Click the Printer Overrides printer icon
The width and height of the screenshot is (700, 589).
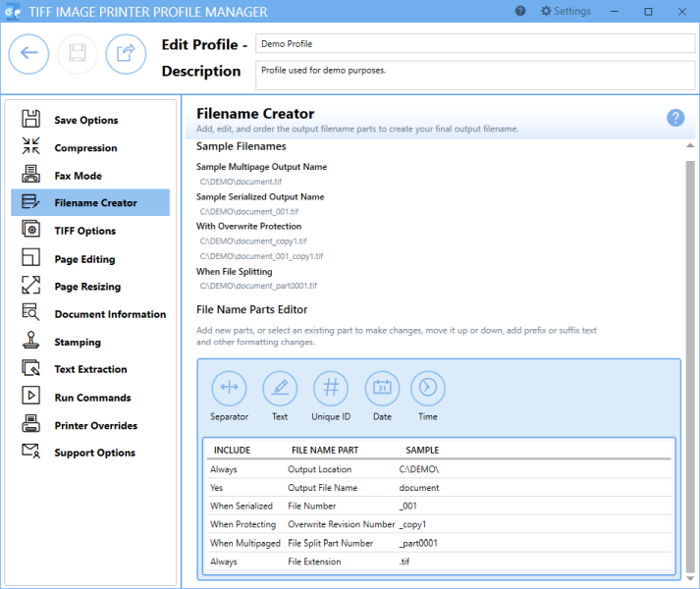[x=30, y=424]
